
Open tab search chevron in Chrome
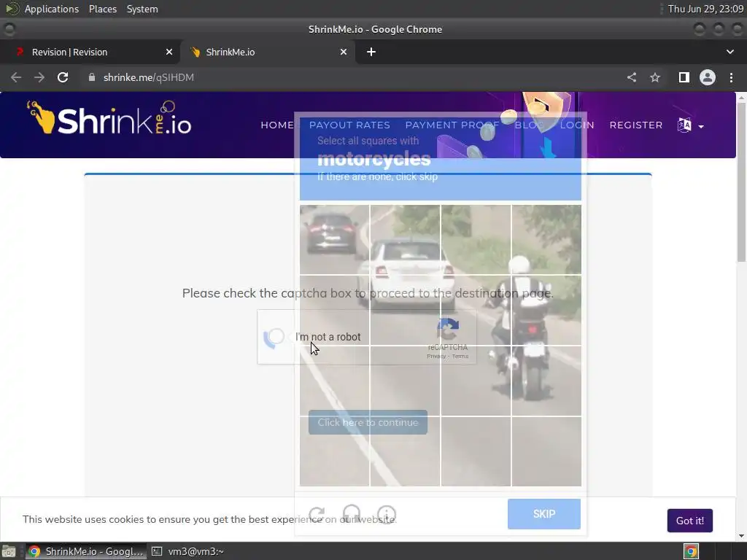coord(729,52)
